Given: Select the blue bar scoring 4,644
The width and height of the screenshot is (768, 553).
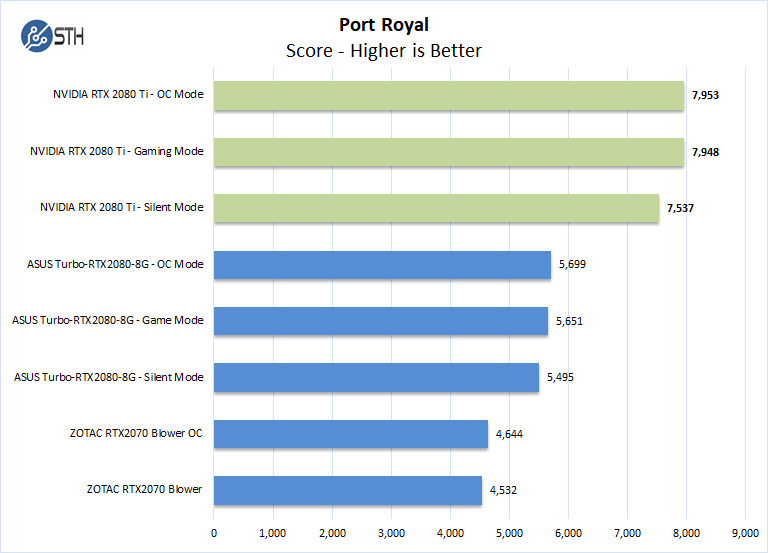Looking at the screenshot, I should [351, 434].
